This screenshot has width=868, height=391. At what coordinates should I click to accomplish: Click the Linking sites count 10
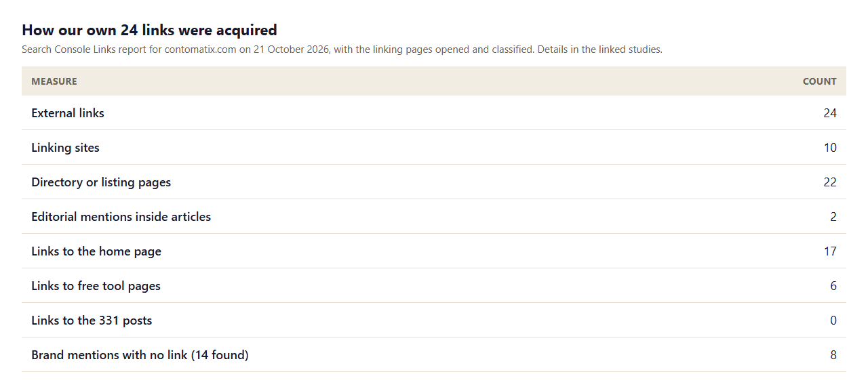[830, 148]
